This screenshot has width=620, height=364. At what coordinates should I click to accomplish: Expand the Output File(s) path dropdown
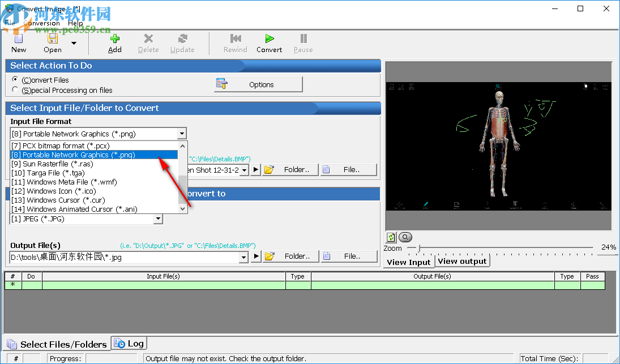pyautogui.click(x=243, y=256)
